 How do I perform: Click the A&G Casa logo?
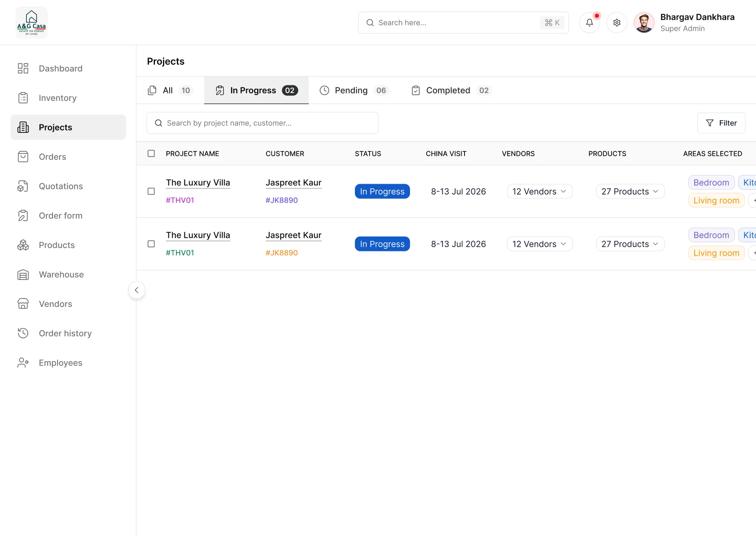31,23
